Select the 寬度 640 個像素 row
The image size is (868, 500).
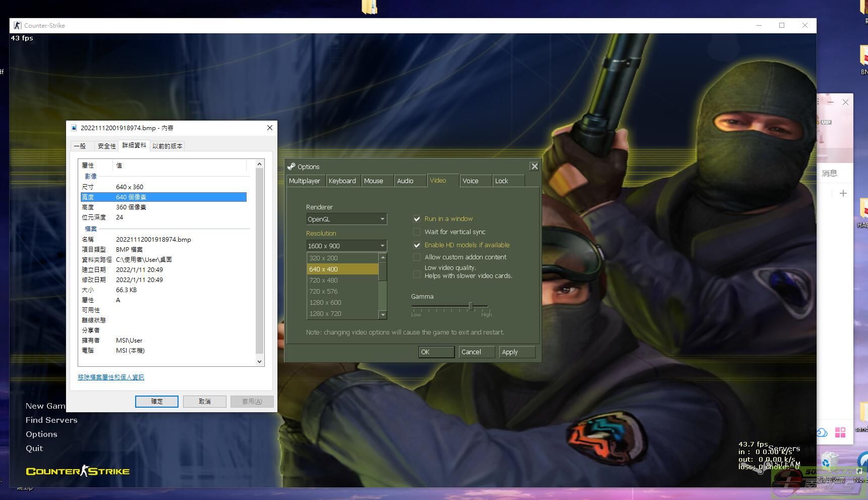pos(163,197)
